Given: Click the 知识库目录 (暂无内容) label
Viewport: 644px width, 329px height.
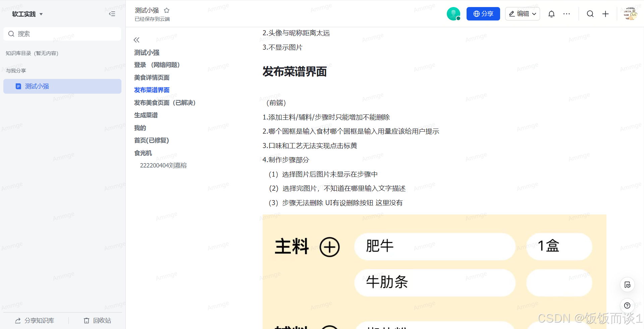Looking at the screenshot, I should 32,53.
